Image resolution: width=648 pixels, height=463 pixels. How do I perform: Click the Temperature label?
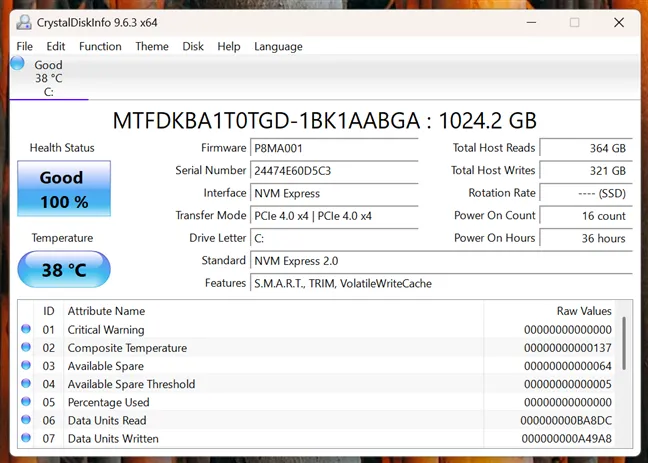coord(62,238)
